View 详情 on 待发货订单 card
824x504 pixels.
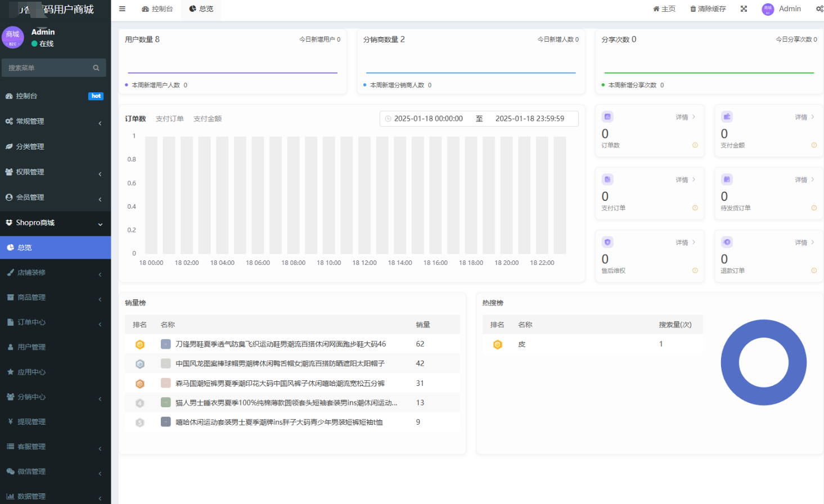point(805,180)
